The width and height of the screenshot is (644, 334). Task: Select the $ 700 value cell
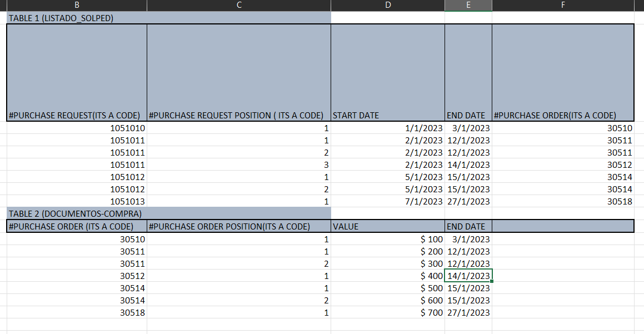[388, 313]
